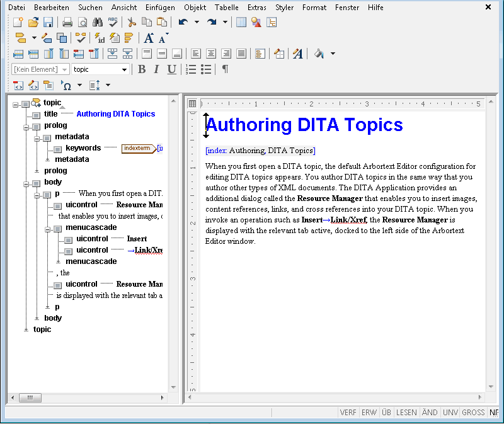Toggle italic formatting

156,69
